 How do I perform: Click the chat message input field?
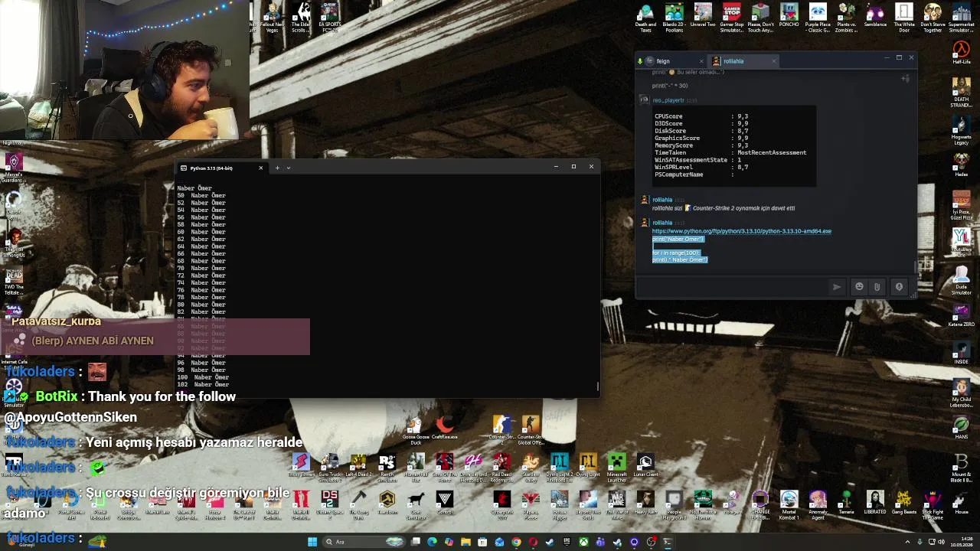[733, 287]
